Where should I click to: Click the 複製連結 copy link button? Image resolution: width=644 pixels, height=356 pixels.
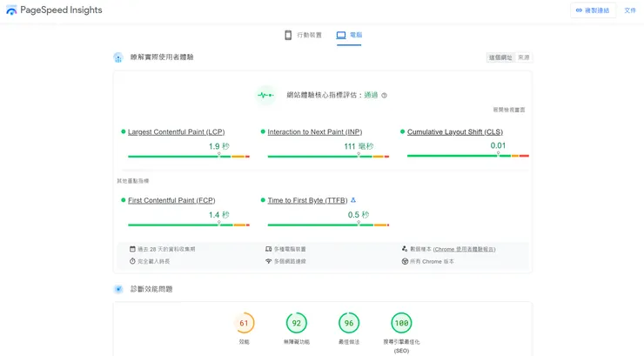[x=593, y=10]
